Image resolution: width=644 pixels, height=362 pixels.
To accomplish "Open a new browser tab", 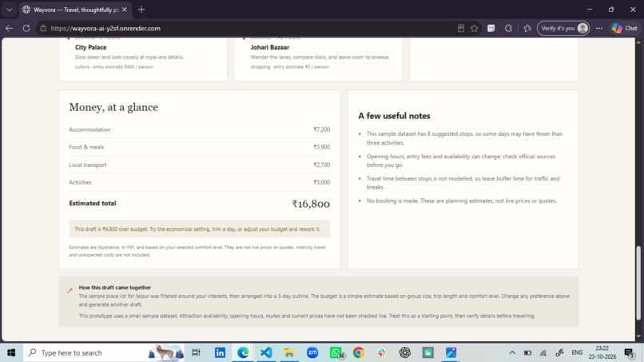I will click(x=141, y=10).
